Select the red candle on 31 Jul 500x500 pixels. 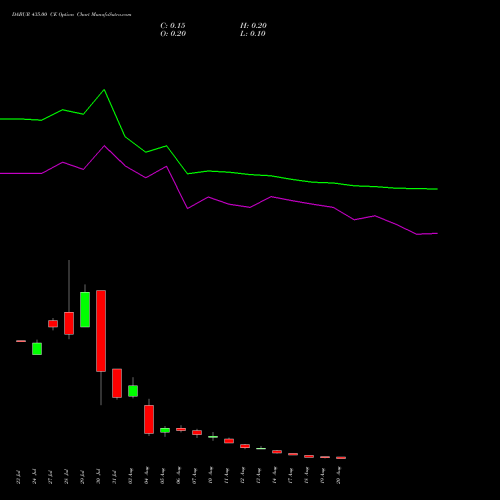click(117, 383)
